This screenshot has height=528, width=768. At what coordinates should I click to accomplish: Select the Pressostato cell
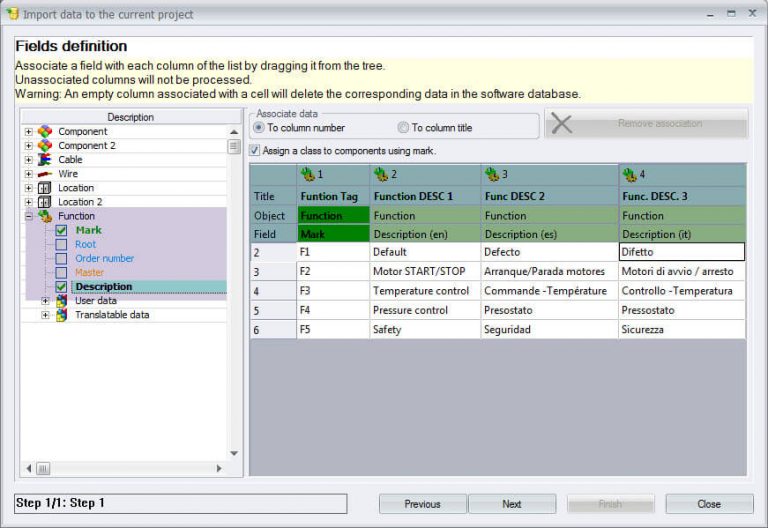(682, 311)
